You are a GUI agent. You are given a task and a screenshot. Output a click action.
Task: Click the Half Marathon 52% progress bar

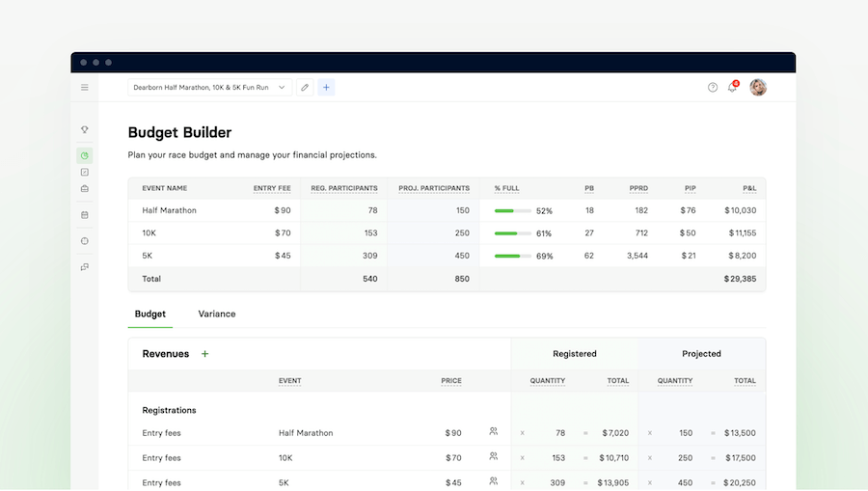click(512, 210)
